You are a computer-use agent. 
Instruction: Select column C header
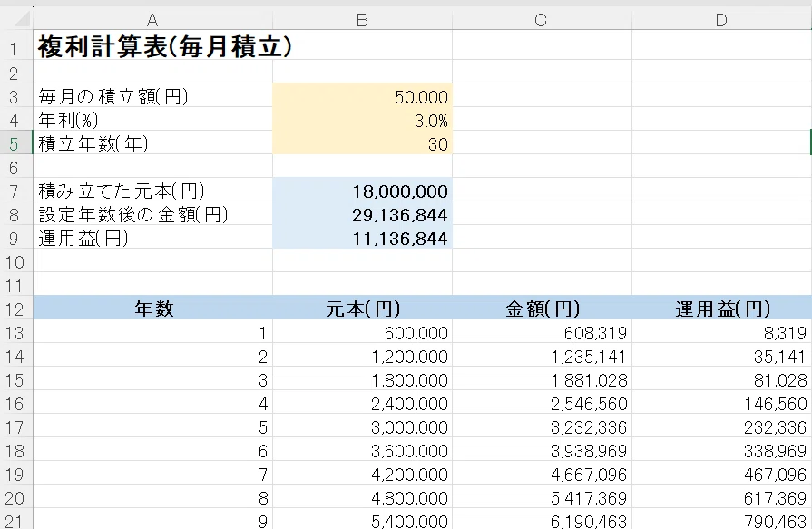(x=542, y=20)
